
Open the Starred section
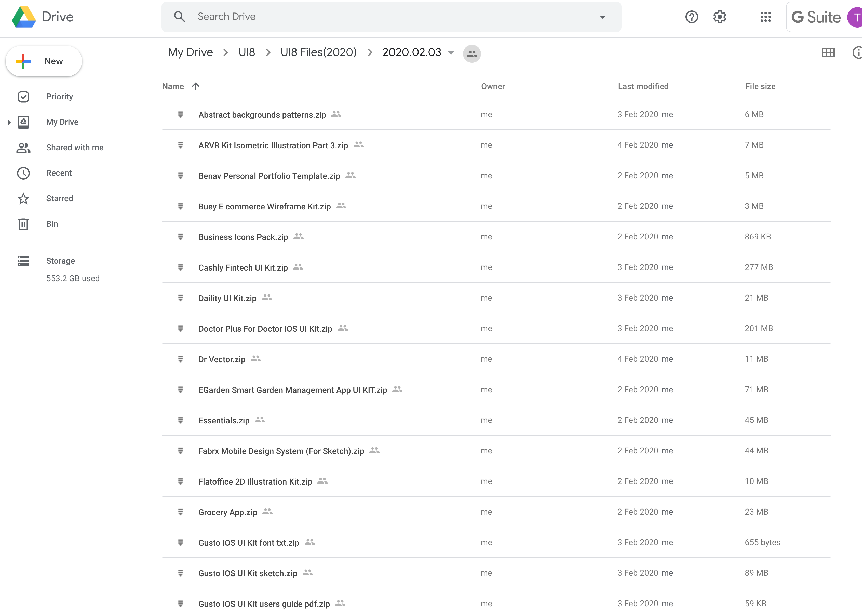[x=60, y=198]
